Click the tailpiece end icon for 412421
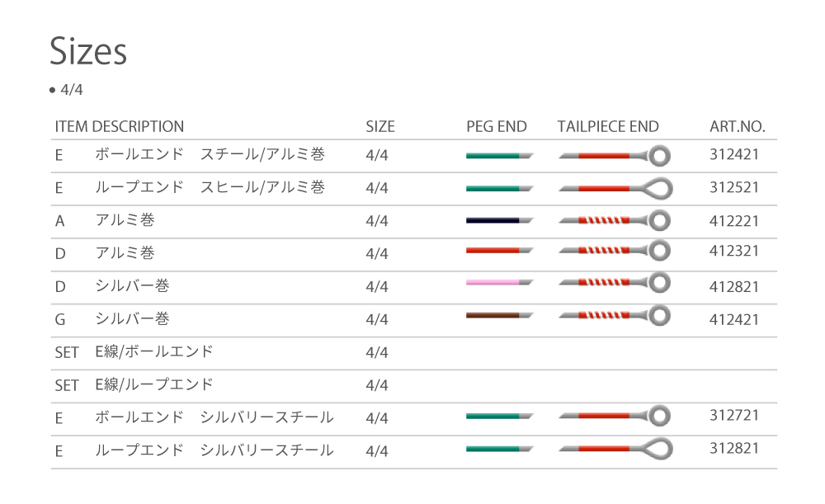The image size is (825, 504). pyautogui.click(x=614, y=316)
